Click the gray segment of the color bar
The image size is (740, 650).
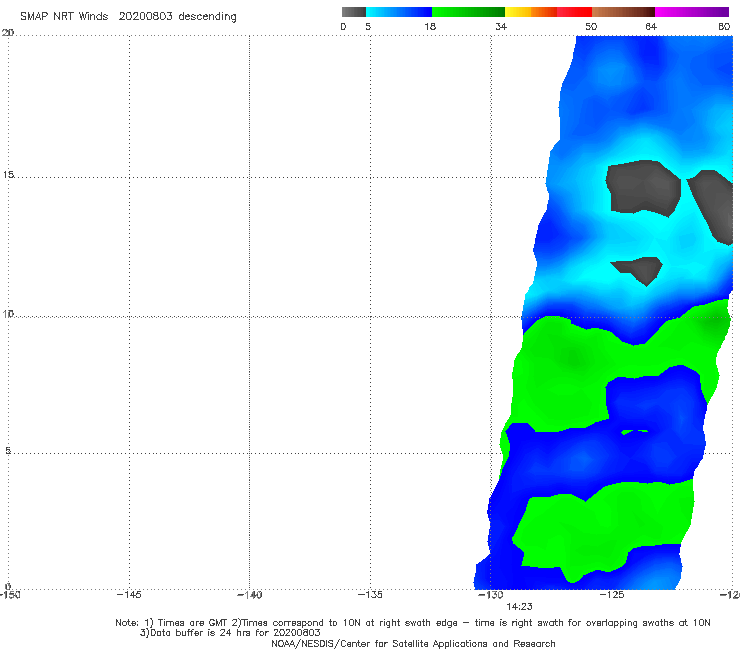pos(354,12)
